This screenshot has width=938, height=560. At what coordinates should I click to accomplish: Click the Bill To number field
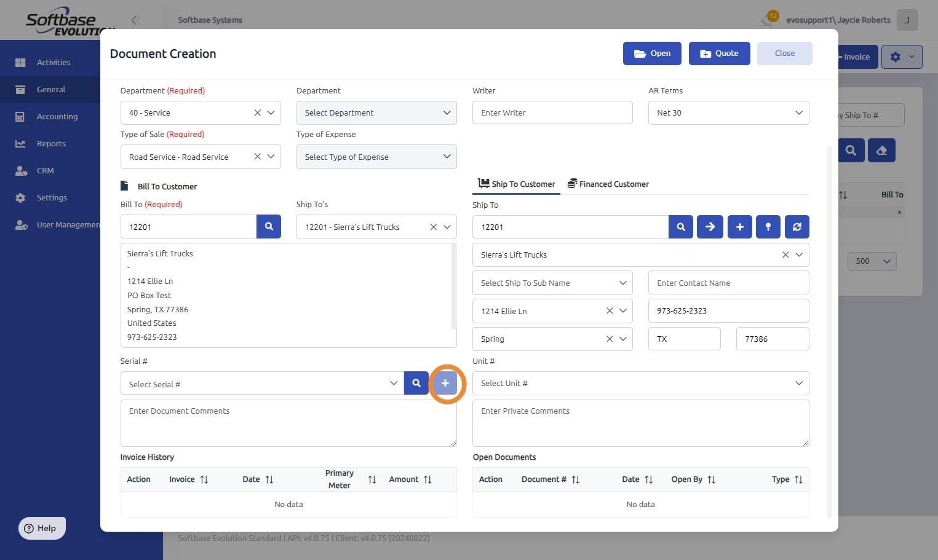(188, 227)
